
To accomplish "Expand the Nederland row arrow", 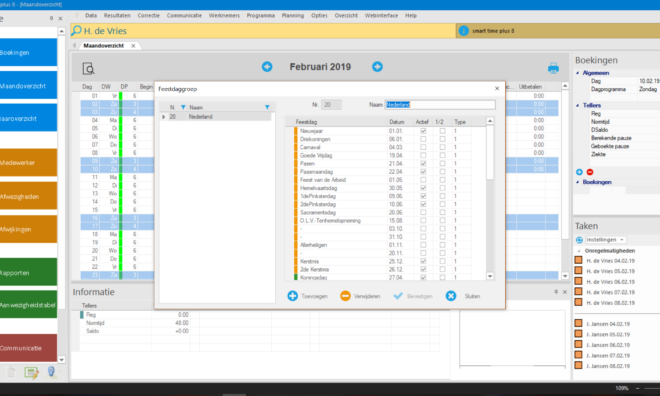I will click(x=164, y=117).
